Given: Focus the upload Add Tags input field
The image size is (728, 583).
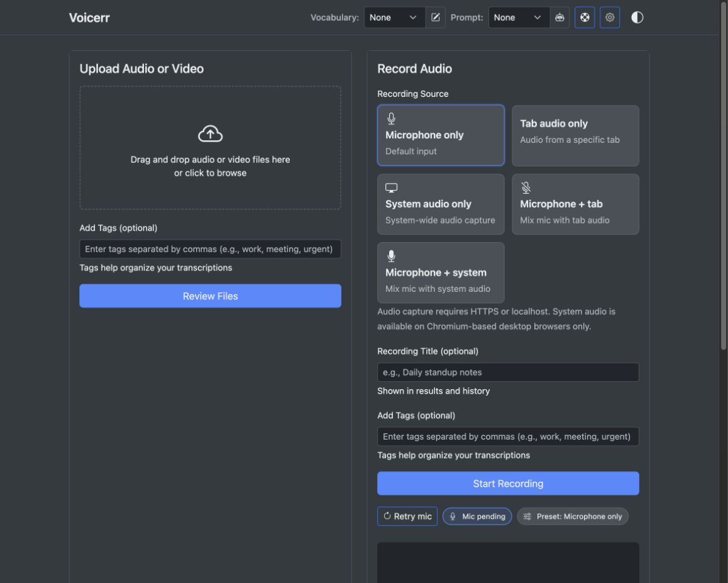Looking at the screenshot, I should click(x=211, y=249).
